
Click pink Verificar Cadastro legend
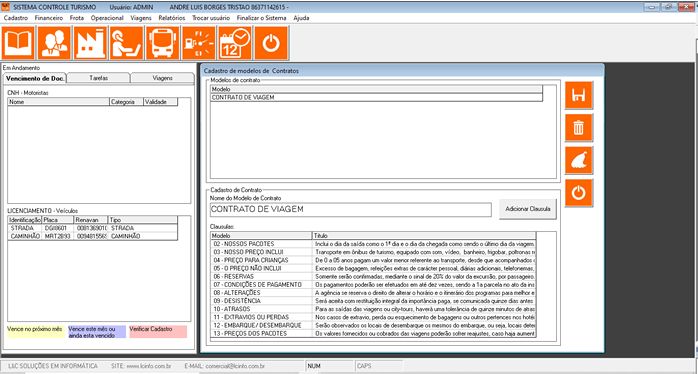pyautogui.click(x=158, y=332)
